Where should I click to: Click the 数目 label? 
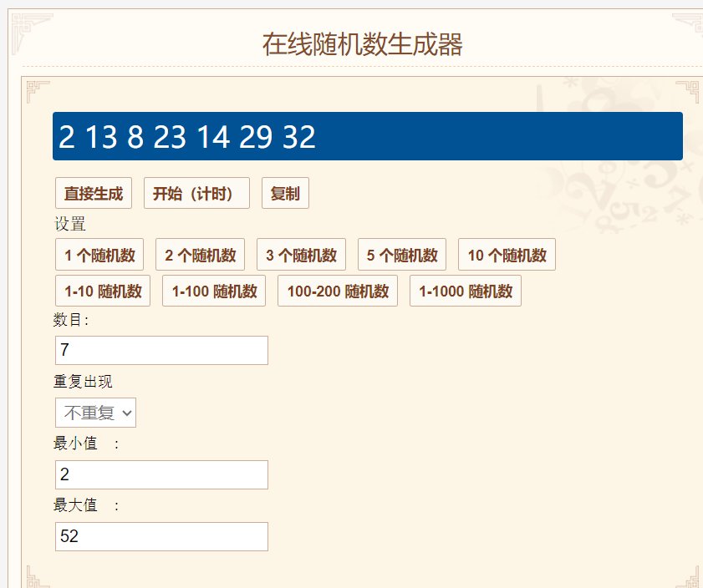[x=71, y=320]
